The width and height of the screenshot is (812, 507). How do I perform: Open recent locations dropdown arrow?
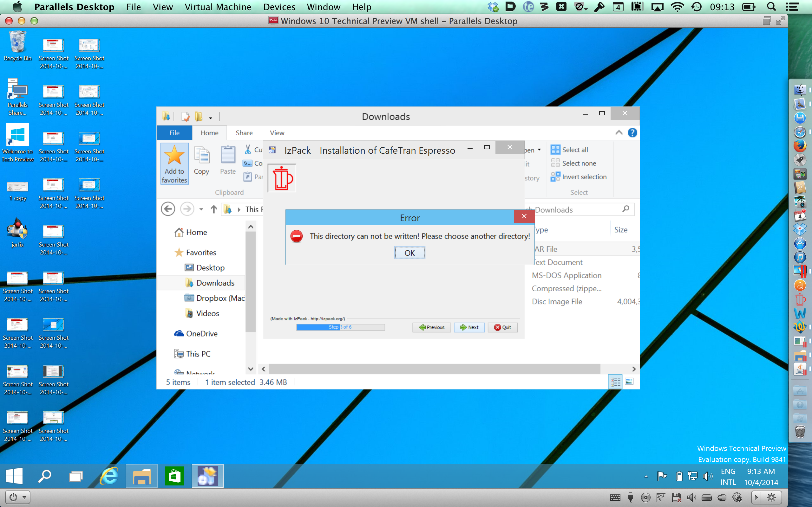pos(201,209)
